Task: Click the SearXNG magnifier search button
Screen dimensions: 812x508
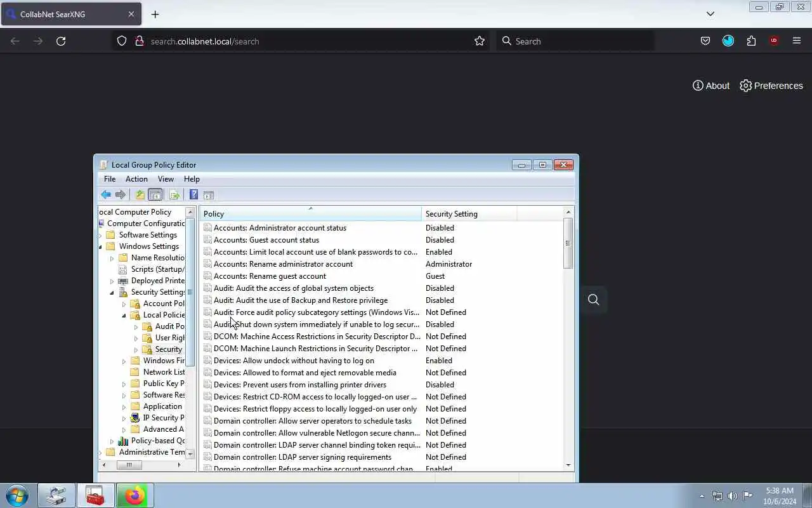Action: 593,300
